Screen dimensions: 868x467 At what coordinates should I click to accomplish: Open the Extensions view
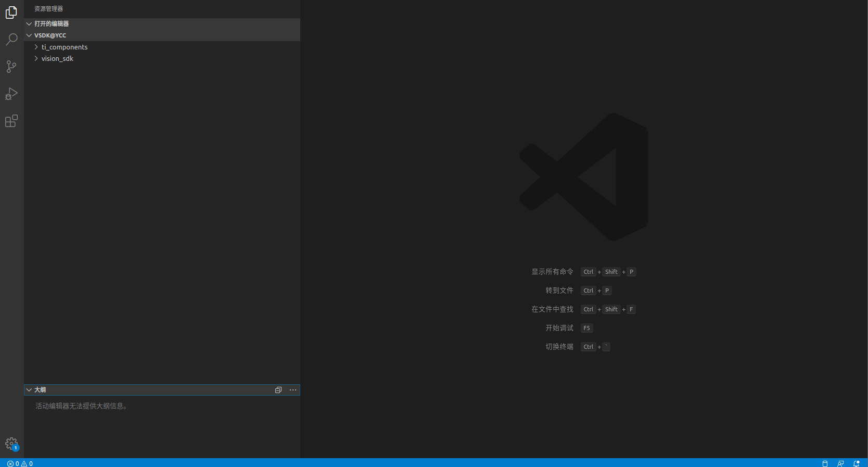pos(11,121)
